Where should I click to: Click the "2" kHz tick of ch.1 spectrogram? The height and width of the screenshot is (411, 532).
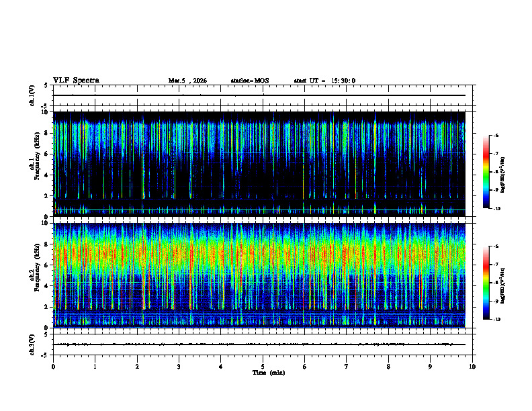pyautogui.click(x=46, y=196)
